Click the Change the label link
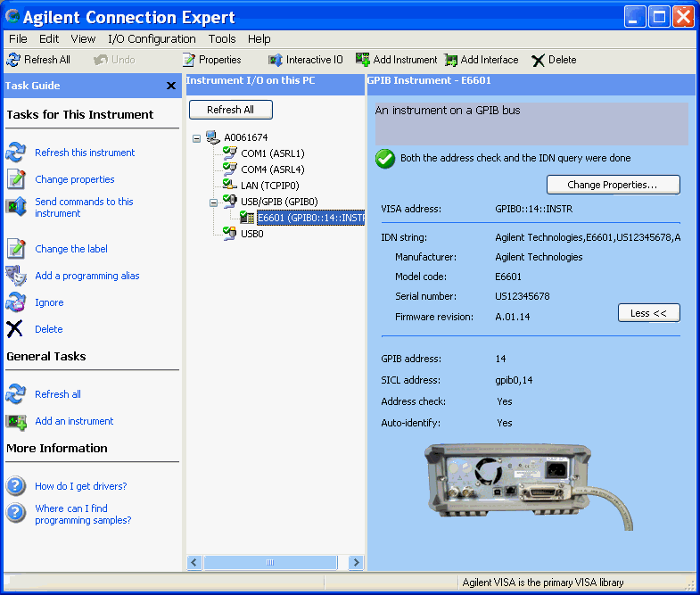This screenshot has width=700, height=595. [x=71, y=249]
